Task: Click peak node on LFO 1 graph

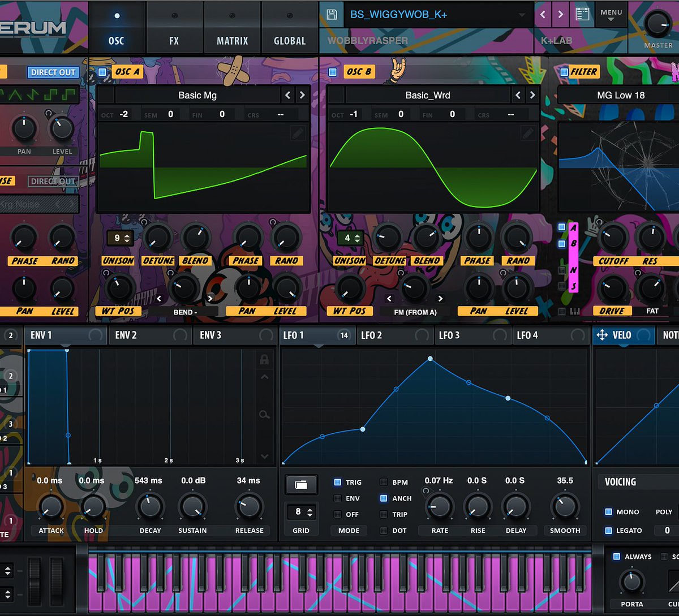Action: pos(431,359)
